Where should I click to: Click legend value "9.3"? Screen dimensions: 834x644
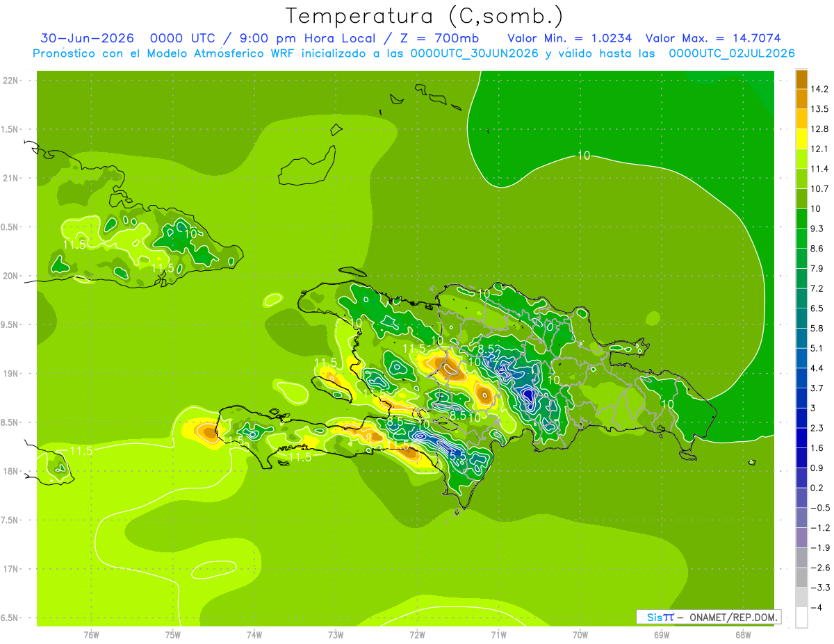817,229
